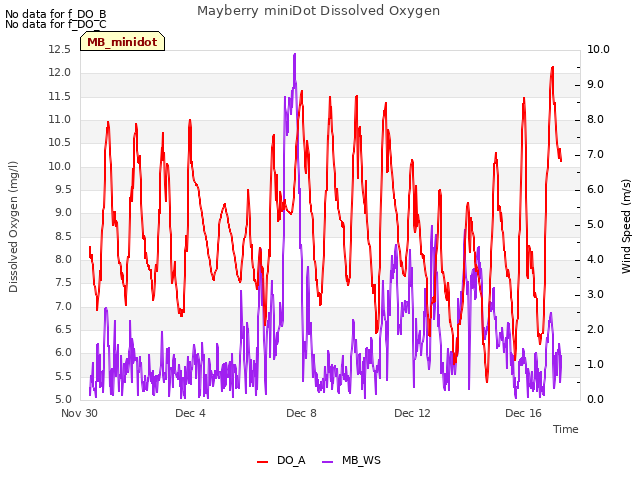Click the Wind Speed (m/s) axis label

pyautogui.click(x=626, y=226)
